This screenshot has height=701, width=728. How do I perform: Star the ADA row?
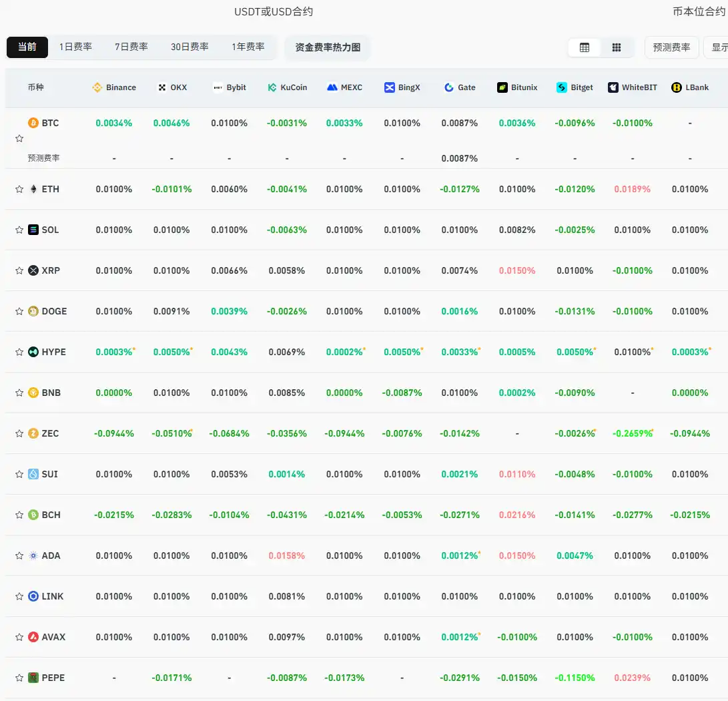click(x=19, y=555)
